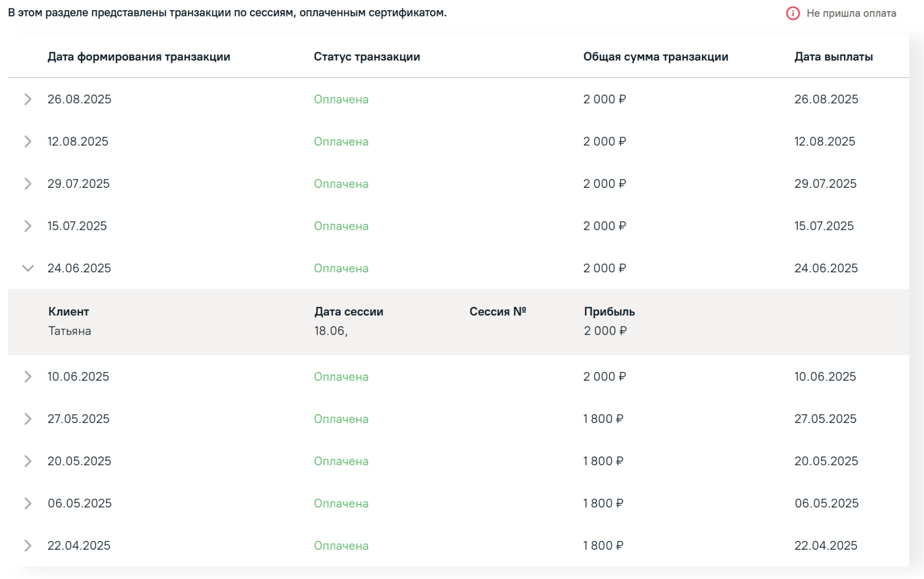The image size is (924, 579).
Task: Expand the 27.05.2025 transaction row
Action: point(28,419)
